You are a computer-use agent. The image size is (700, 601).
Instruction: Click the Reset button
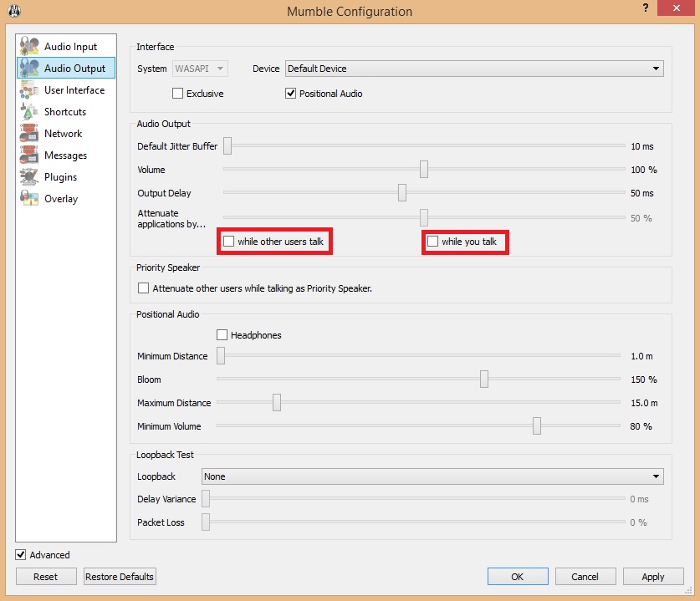coord(45,577)
